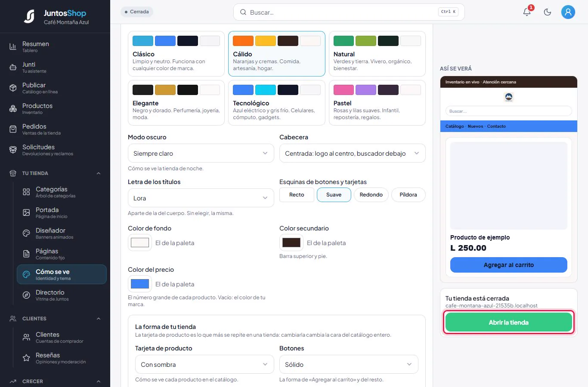
Task: Choose the Clásico color palette card
Action: point(176,54)
